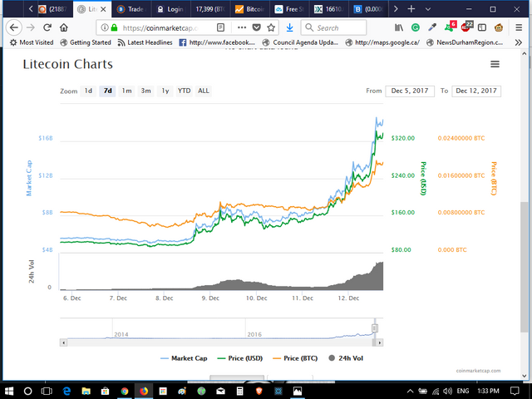Toggle Price (BTC) series in legend

tap(295, 358)
